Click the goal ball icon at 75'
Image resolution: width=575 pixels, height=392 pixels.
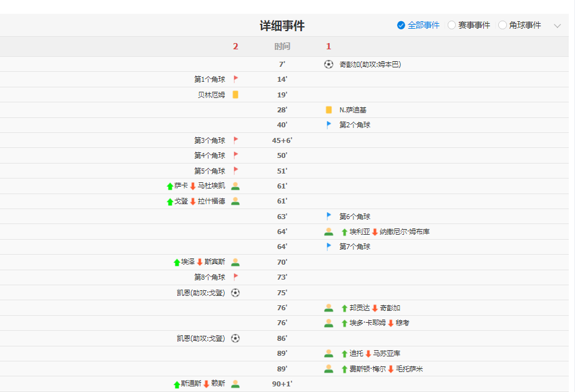coord(235,293)
